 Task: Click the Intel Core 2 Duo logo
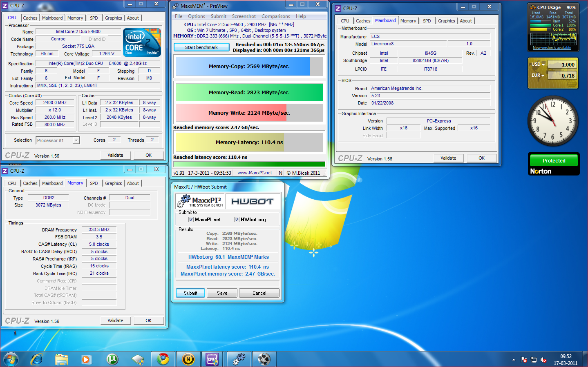click(x=142, y=42)
